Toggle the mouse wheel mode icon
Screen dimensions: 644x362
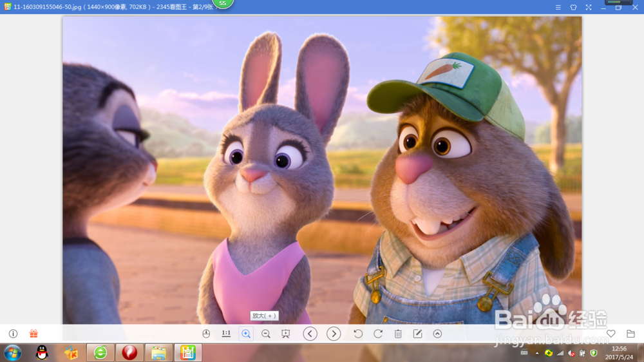206,334
